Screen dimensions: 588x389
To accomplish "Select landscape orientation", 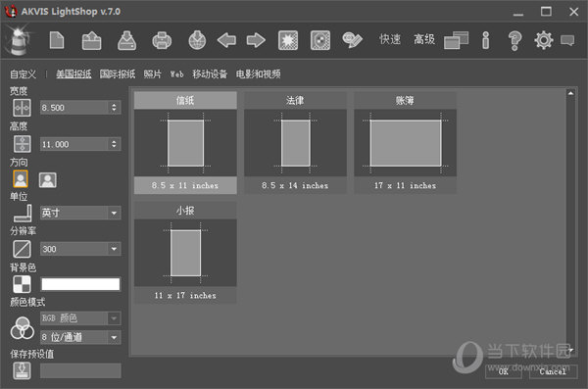I will [x=48, y=180].
